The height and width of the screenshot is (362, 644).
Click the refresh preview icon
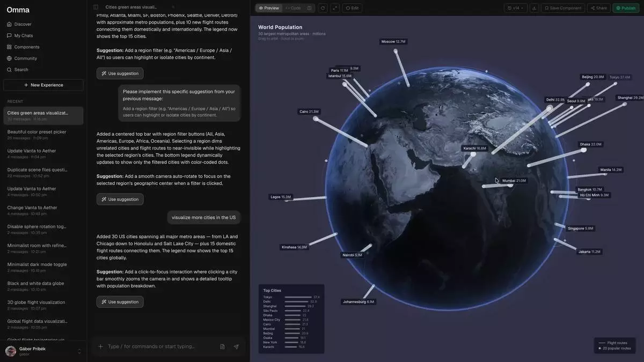(323, 8)
